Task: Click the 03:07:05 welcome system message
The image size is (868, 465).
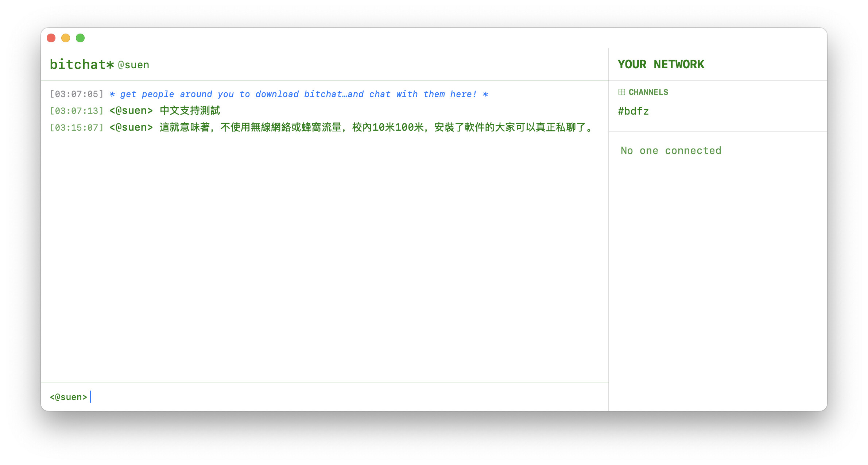Action: [x=298, y=94]
